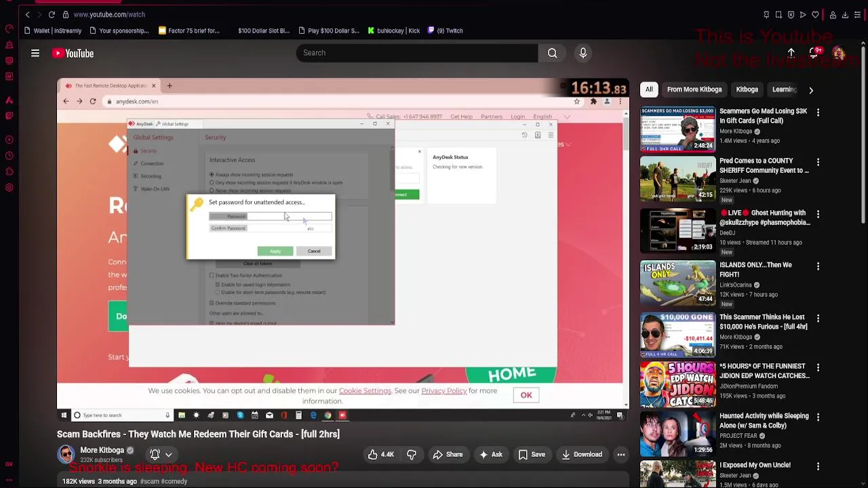Click the YouTube search input field
The image size is (868, 488).
click(x=417, y=53)
